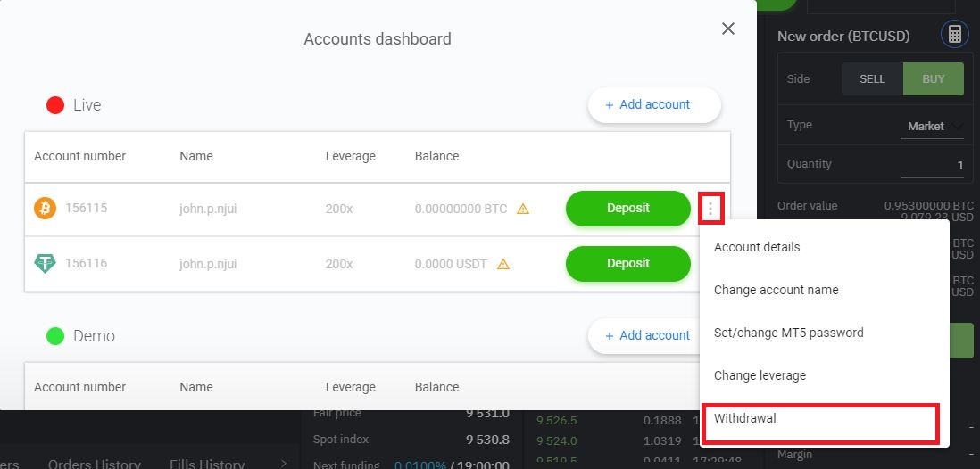Click Add account in the Live section
The image size is (980, 469).
point(653,104)
